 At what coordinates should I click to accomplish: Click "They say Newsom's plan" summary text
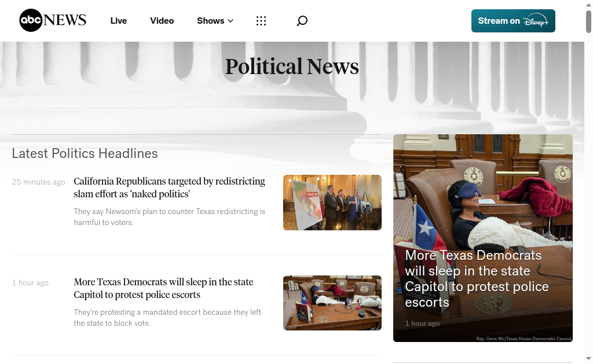[x=170, y=217]
